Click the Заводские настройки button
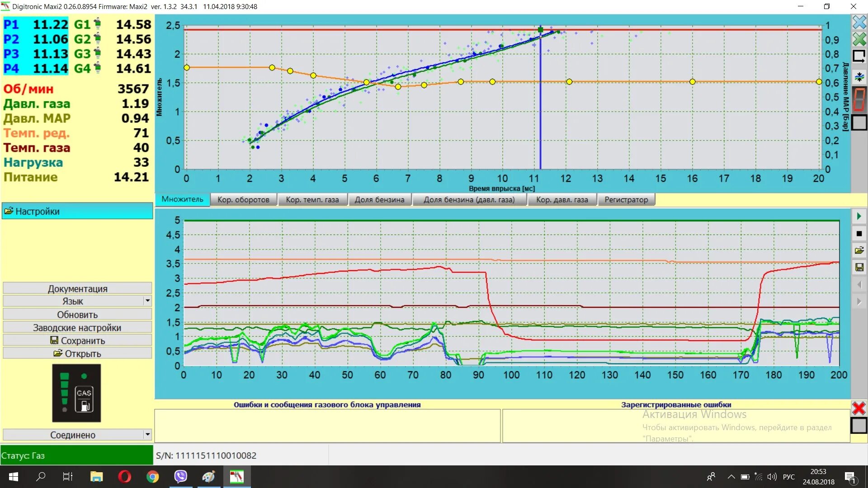This screenshot has width=868, height=488. click(77, 328)
